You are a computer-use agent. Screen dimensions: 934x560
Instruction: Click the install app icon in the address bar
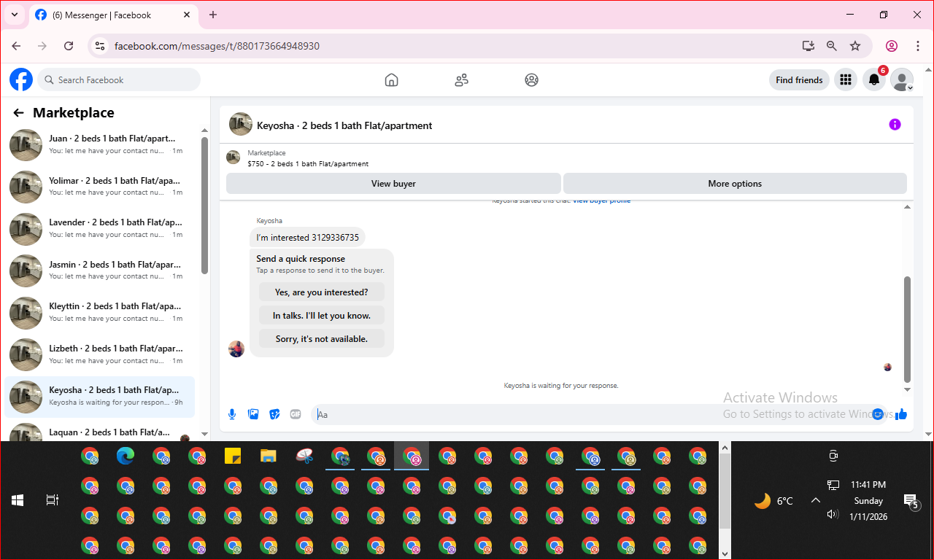808,46
